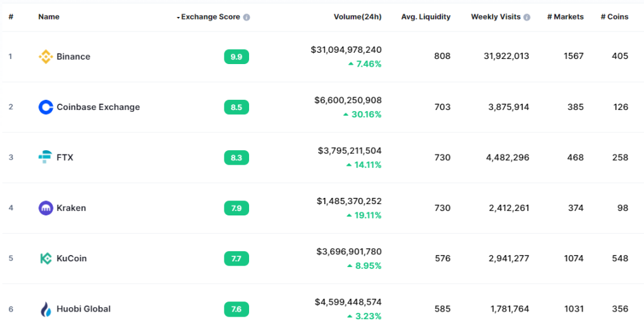Screen dimensions: 644x326
Task: Sort by # Markets column header
Action: 565,17
